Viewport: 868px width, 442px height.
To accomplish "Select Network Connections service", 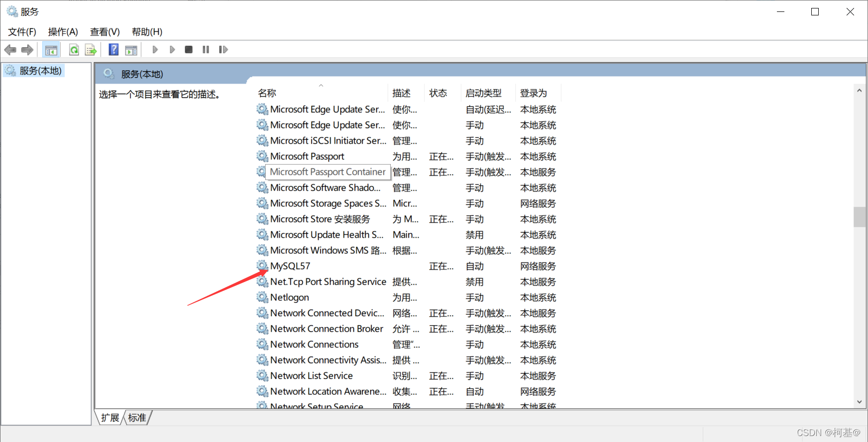I will pyautogui.click(x=314, y=344).
